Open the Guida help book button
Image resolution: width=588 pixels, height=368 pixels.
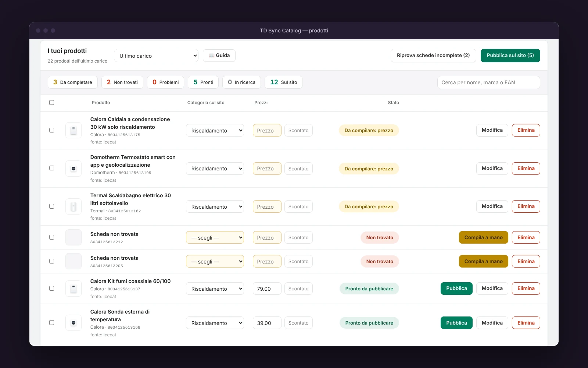(x=219, y=56)
